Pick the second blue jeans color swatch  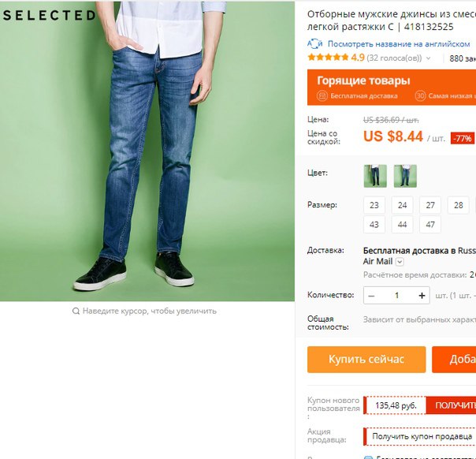coord(405,176)
